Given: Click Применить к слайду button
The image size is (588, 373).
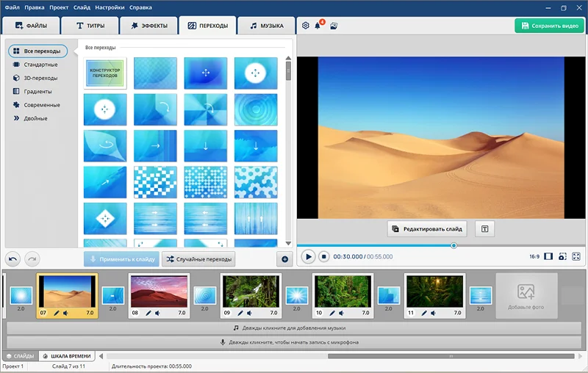Looking at the screenshot, I should (121, 259).
